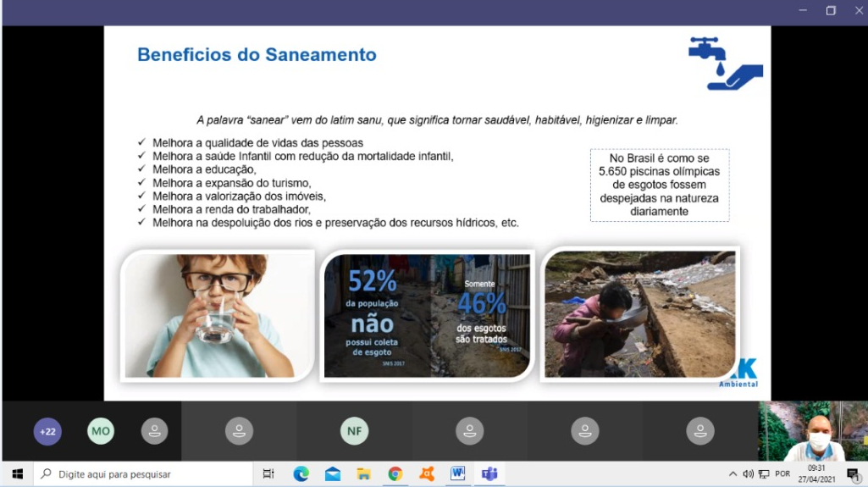Open the Windows Start menu
Screen dimensions: 868x487
(x=17, y=474)
